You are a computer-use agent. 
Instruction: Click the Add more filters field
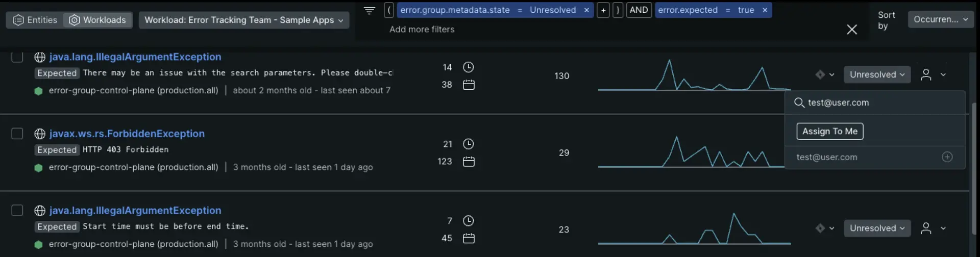(422, 30)
